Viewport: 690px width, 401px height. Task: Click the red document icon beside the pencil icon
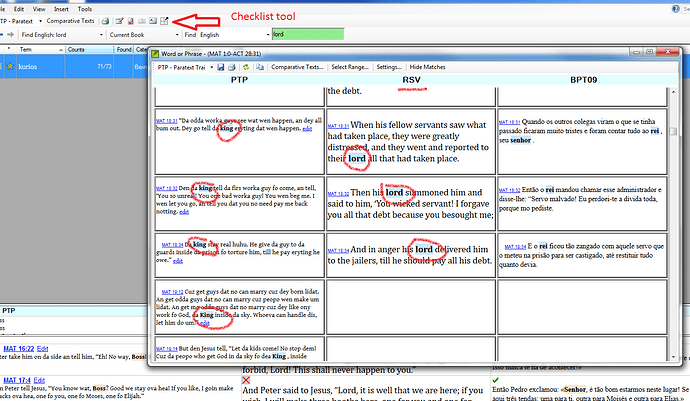pyautogui.click(x=131, y=21)
